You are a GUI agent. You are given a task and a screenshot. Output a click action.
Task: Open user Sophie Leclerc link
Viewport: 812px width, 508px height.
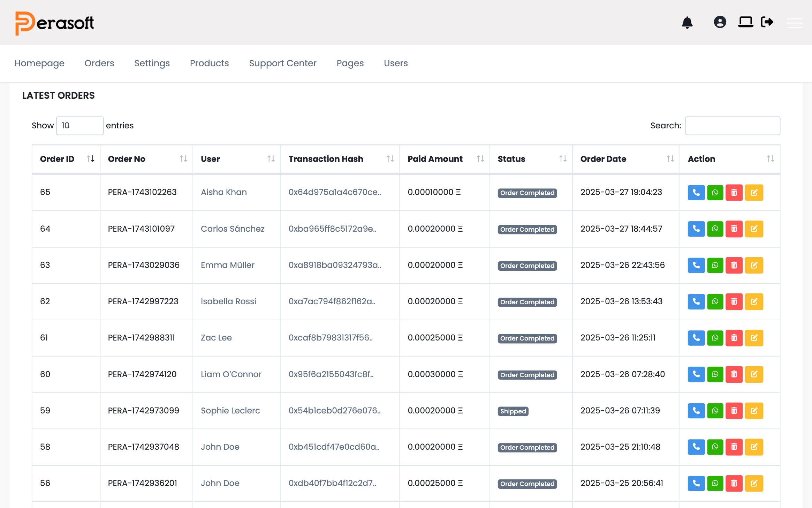tap(230, 411)
